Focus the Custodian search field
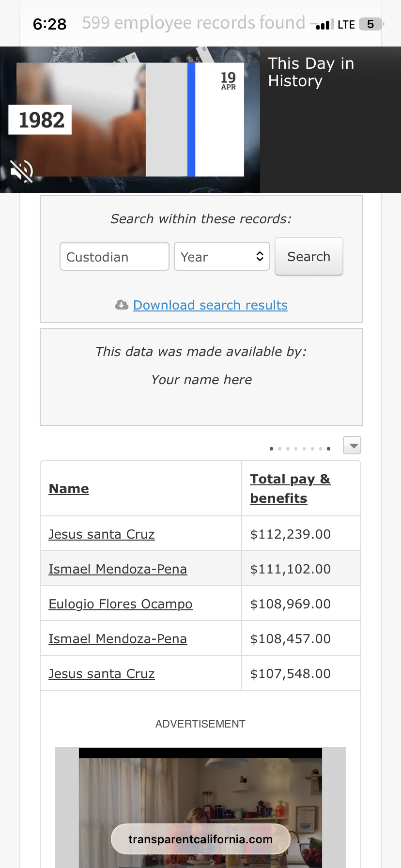Screen dimensions: 401x868 (114, 257)
